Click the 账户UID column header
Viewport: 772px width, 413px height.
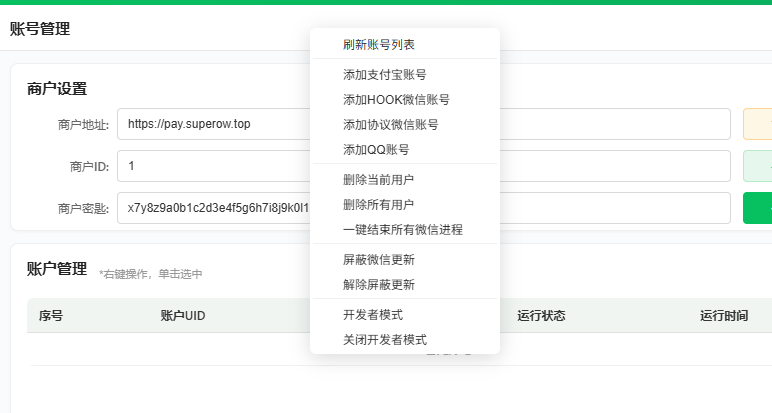[x=183, y=316]
